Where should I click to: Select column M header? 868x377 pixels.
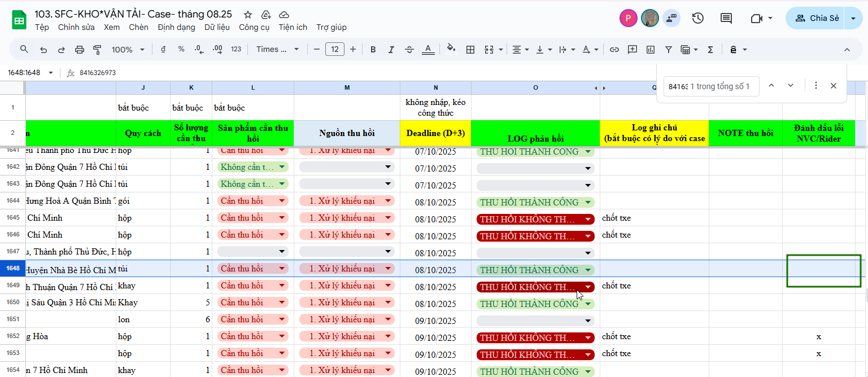pyautogui.click(x=347, y=87)
